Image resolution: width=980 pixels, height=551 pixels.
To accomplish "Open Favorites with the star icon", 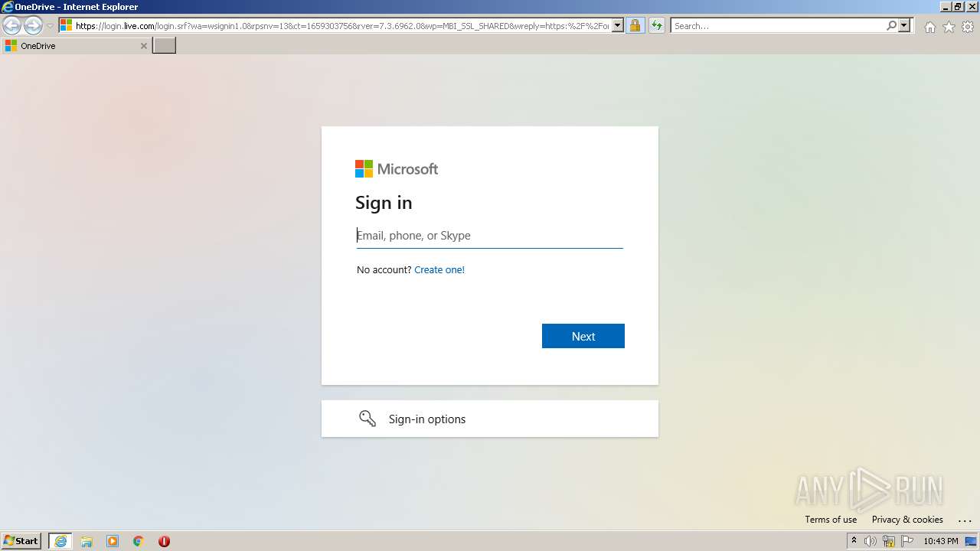I will point(949,27).
